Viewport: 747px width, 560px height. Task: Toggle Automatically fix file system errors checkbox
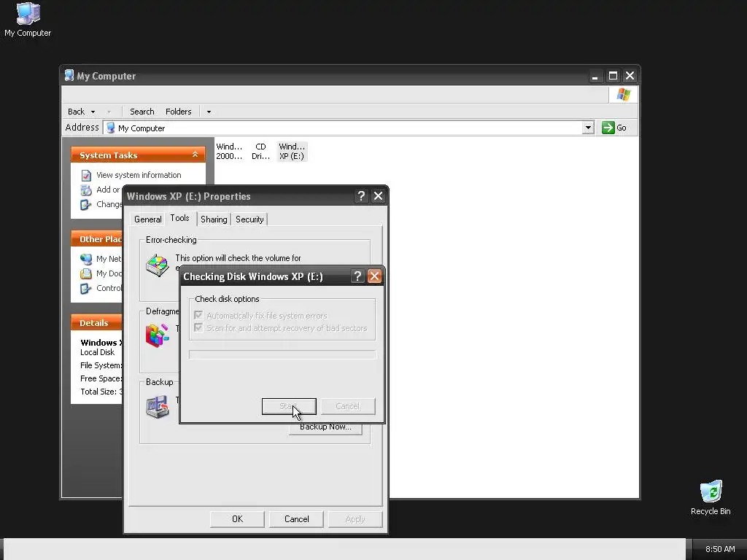coord(198,315)
